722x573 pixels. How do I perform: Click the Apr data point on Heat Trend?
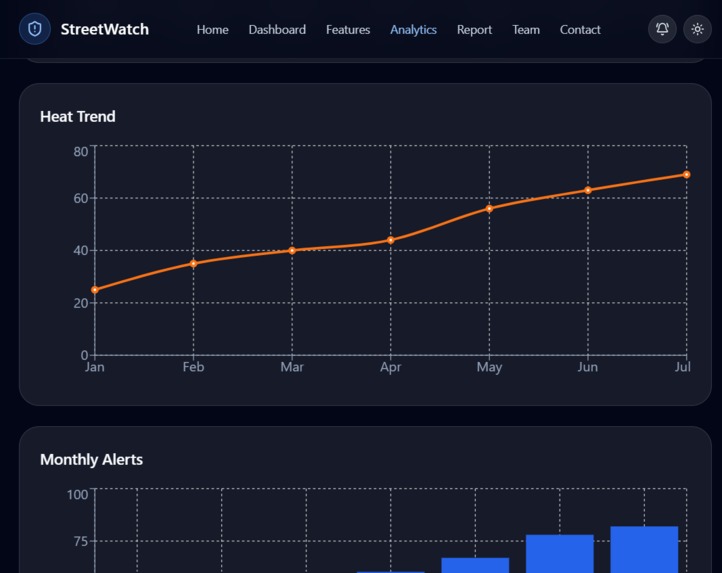[390, 240]
